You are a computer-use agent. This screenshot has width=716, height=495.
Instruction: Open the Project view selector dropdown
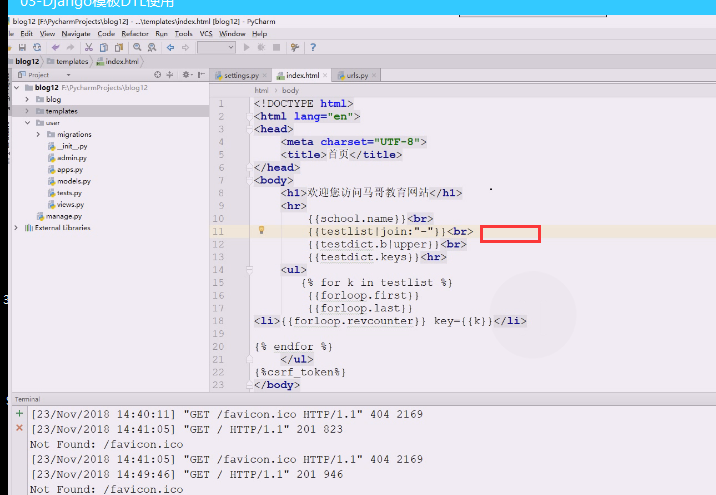coord(68,75)
